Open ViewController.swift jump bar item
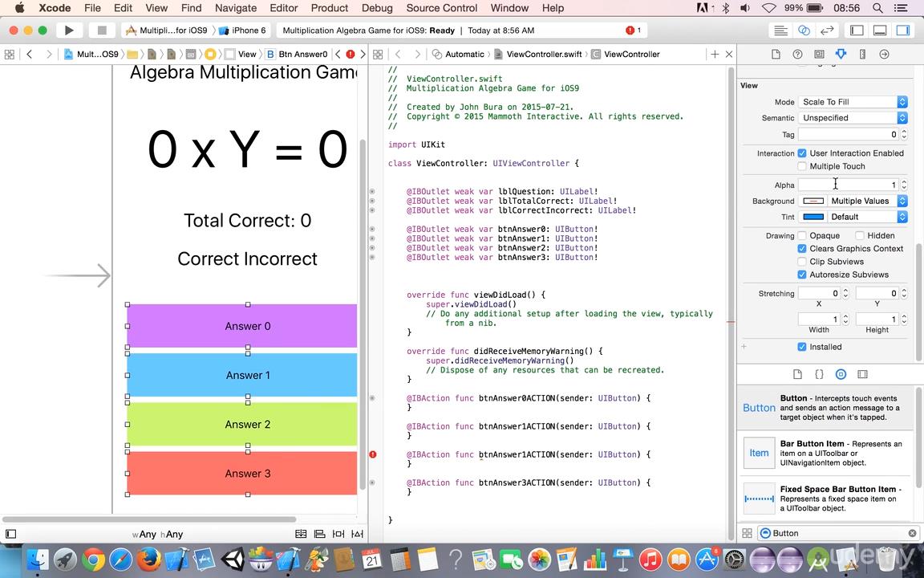This screenshot has height=578, width=924. pos(537,55)
